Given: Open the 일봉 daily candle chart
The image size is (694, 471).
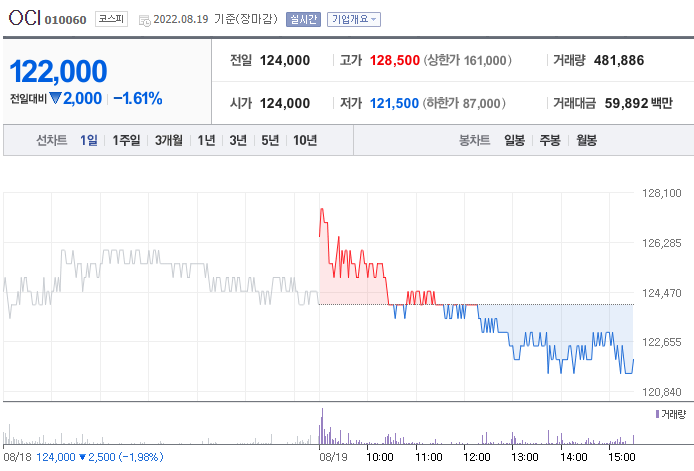Looking at the screenshot, I should click(x=514, y=140).
